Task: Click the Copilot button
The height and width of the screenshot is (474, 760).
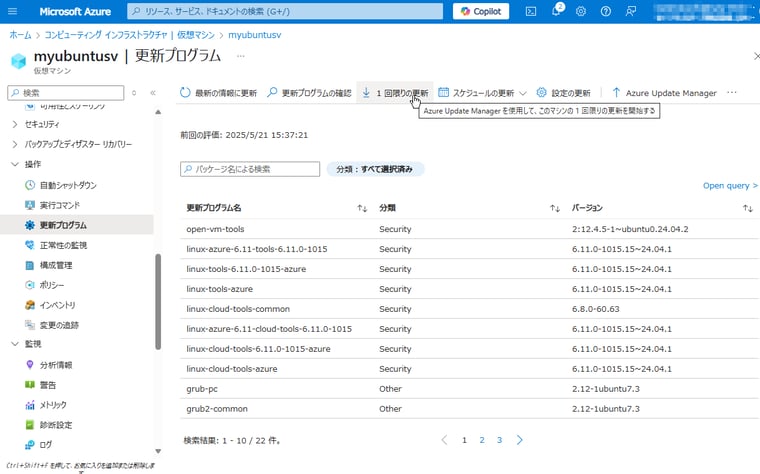Action: pyautogui.click(x=481, y=11)
